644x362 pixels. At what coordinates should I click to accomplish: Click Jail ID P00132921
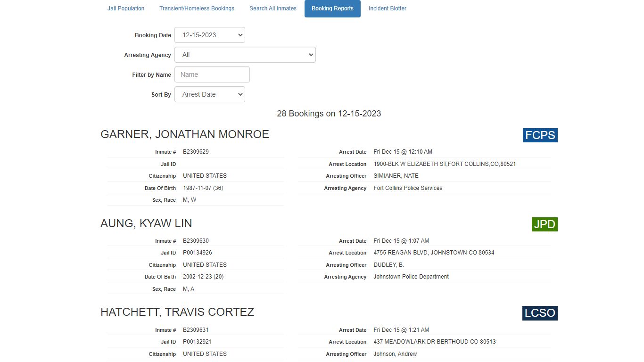tap(198, 342)
